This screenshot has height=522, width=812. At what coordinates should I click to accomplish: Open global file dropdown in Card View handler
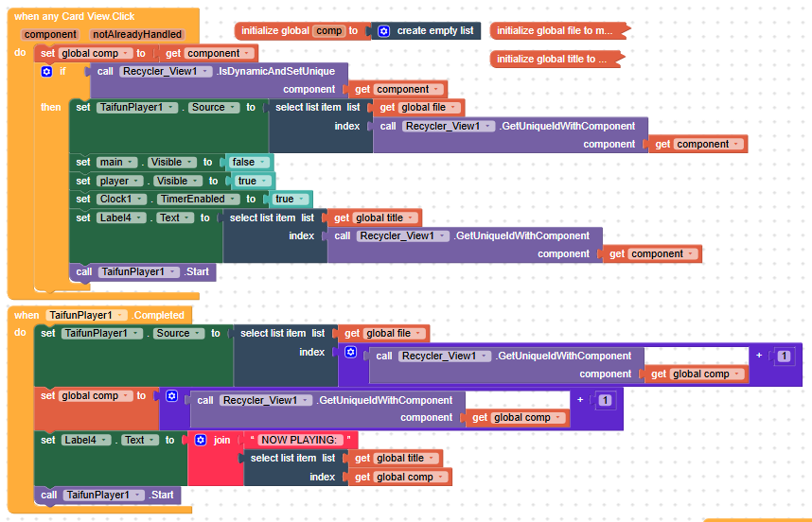(x=430, y=108)
